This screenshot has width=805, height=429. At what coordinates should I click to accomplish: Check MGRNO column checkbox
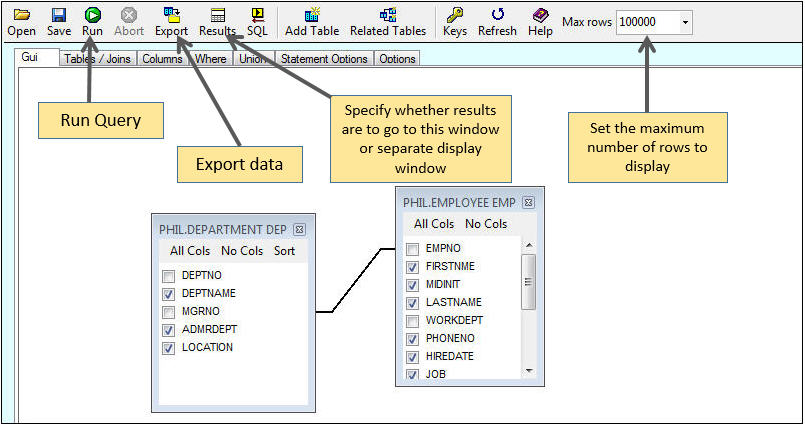[x=168, y=312]
